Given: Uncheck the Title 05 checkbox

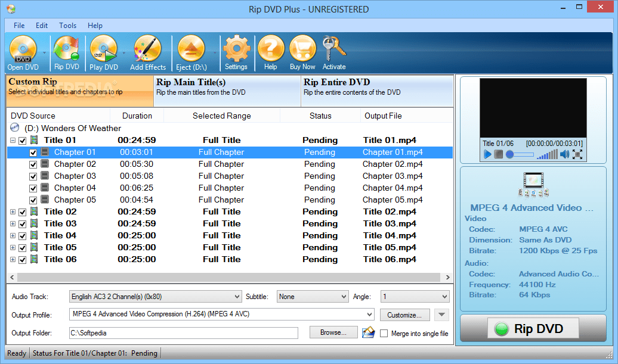Looking at the screenshot, I should [x=23, y=248].
